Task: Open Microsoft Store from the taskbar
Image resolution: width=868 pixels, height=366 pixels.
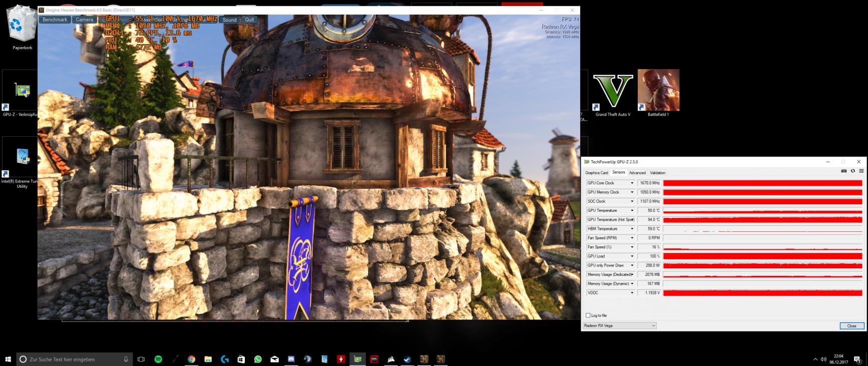Action: click(x=241, y=359)
